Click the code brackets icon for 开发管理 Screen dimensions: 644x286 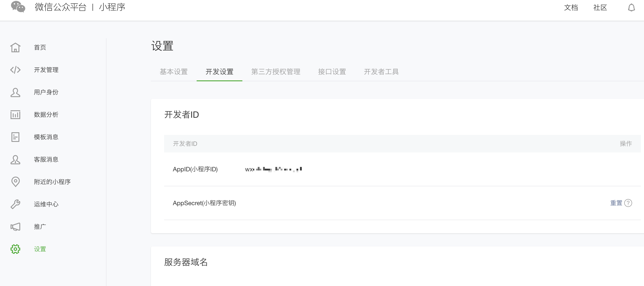coord(15,70)
